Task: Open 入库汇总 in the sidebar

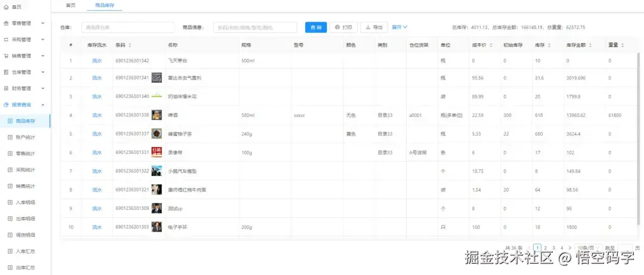Action: click(25, 251)
